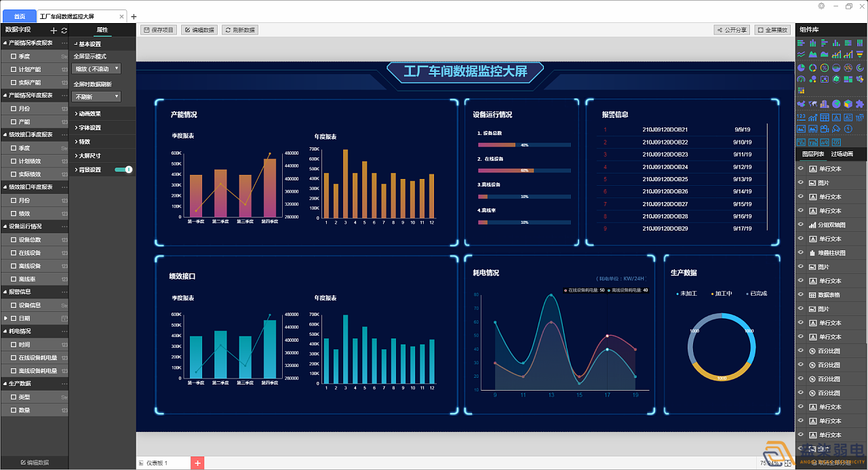Add a new dashboard sheet with red plus

pyautogui.click(x=197, y=463)
